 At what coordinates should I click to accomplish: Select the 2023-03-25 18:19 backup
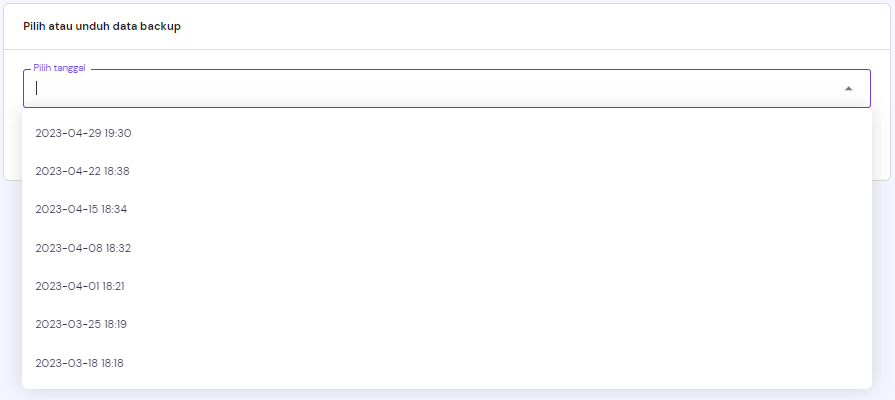click(81, 324)
